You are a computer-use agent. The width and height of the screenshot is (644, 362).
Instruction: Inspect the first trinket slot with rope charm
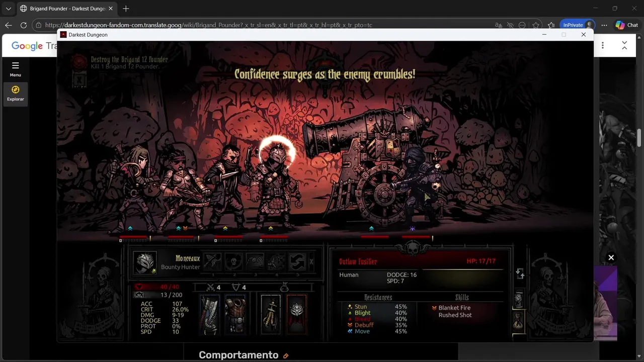pyautogui.click(x=271, y=315)
